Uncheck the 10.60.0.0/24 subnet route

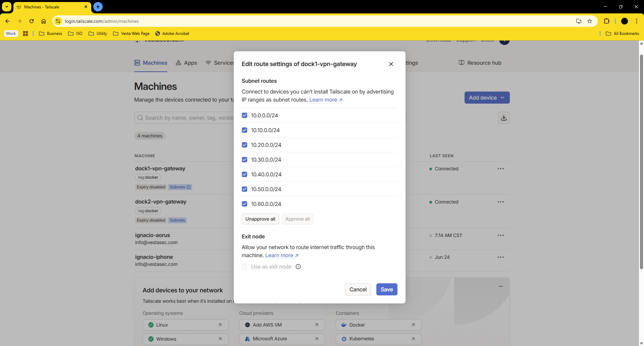tap(245, 204)
